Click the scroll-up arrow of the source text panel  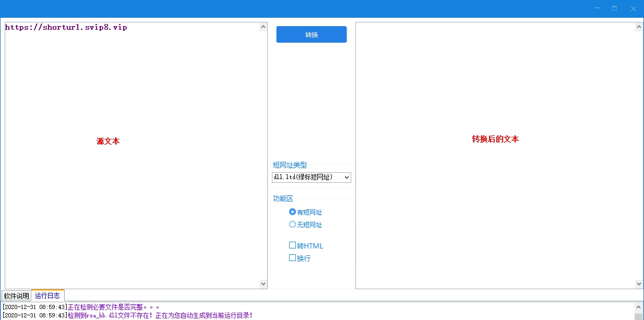[x=263, y=26]
